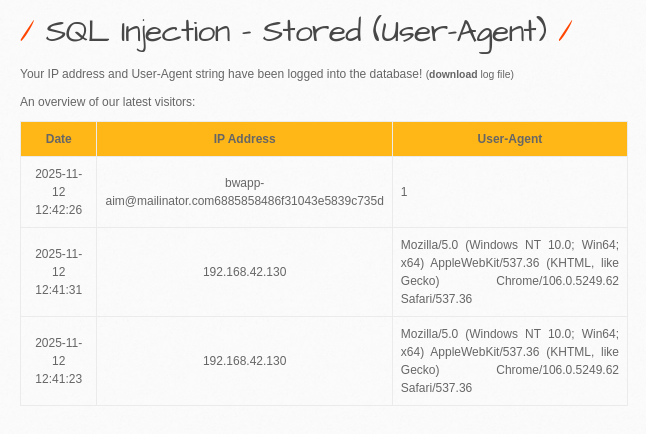Viewport: 646px width, 434px height.
Task: Click the "An overview of our latest visitors" text
Action: (x=107, y=101)
